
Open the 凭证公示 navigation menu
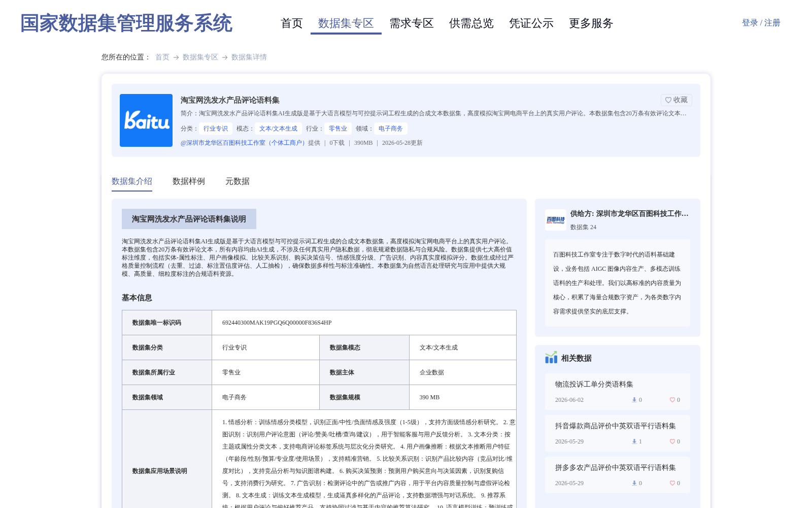click(531, 23)
